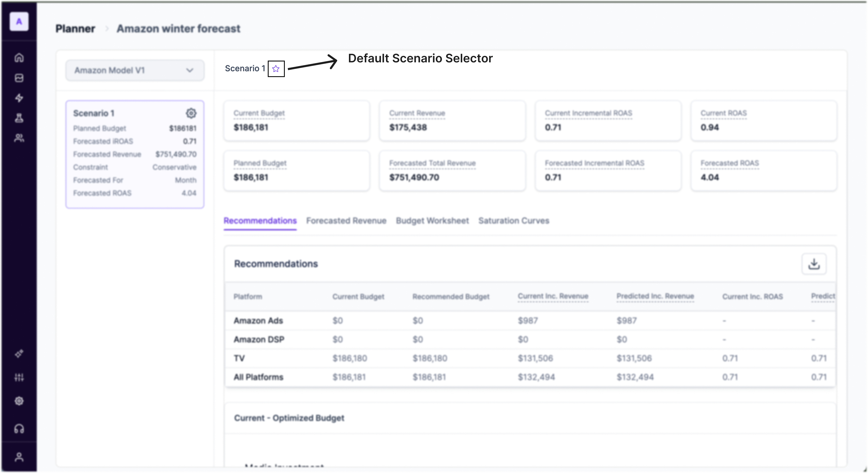Viewport: 868px width, 473px height.
Task: Open the Saturation Curves tab
Action: coord(513,221)
